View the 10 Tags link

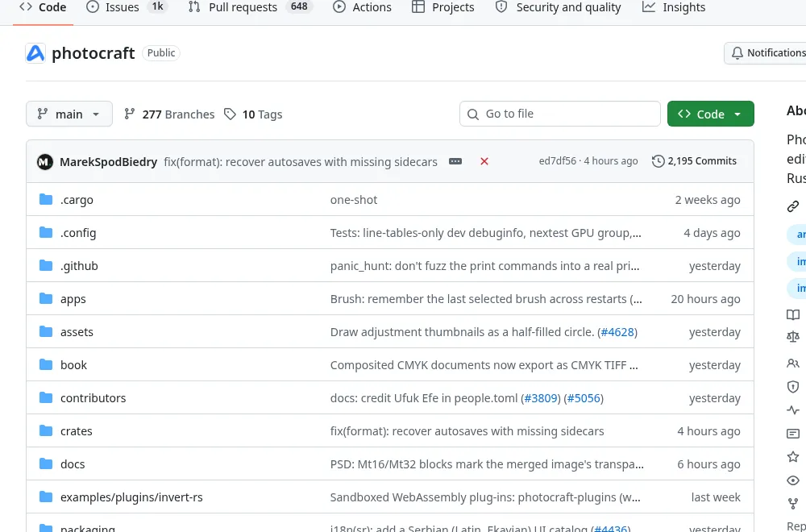tap(253, 114)
